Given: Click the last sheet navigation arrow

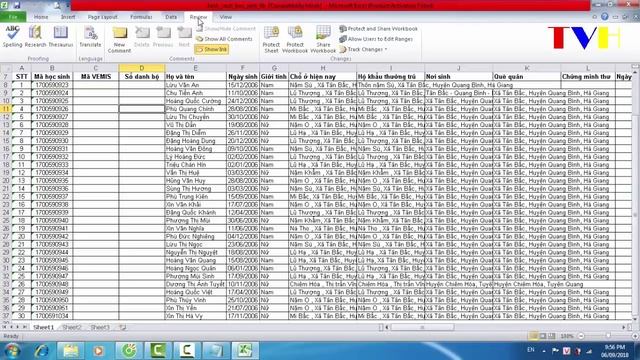Looking at the screenshot, I should point(25,327).
